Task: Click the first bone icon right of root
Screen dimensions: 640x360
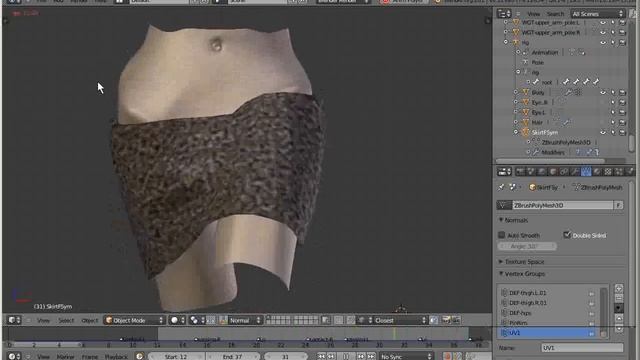Action: 566,82
